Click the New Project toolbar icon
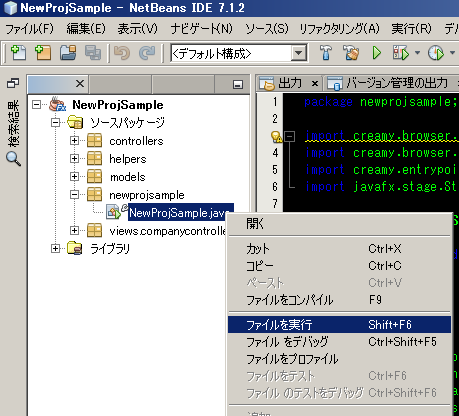459x416 pixels. pyautogui.click(x=43, y=53)
